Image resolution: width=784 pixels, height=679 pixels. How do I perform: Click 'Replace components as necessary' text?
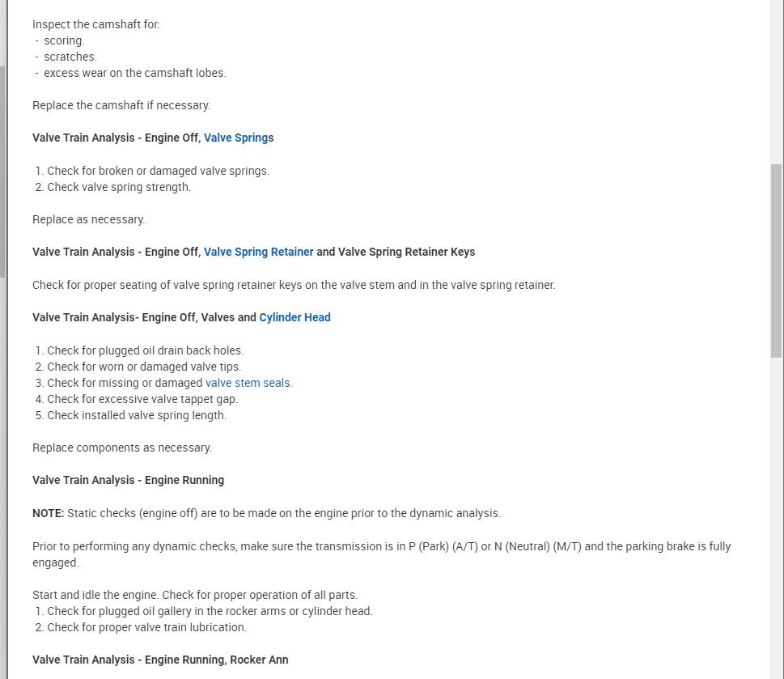point(121,448)
